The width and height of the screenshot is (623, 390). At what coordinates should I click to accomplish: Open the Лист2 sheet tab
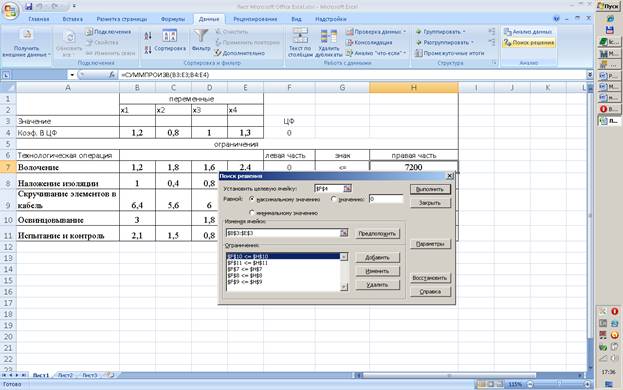pos(65,375)
